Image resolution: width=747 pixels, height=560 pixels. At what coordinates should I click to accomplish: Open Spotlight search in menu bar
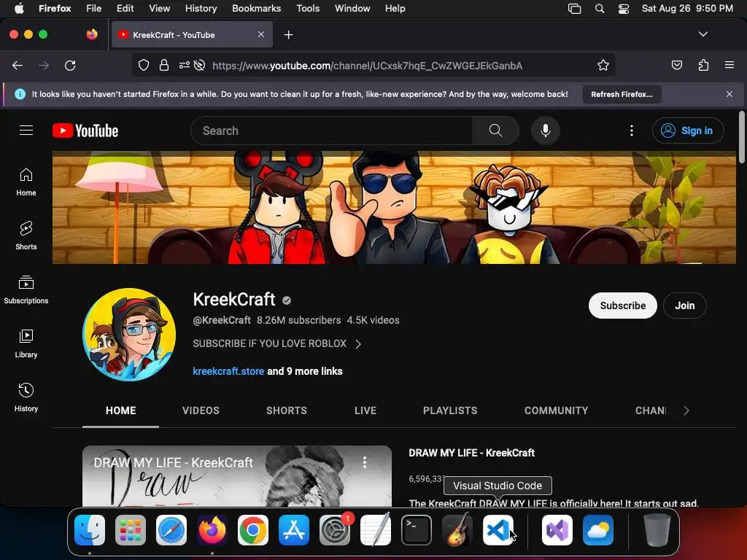pos(600,9)
